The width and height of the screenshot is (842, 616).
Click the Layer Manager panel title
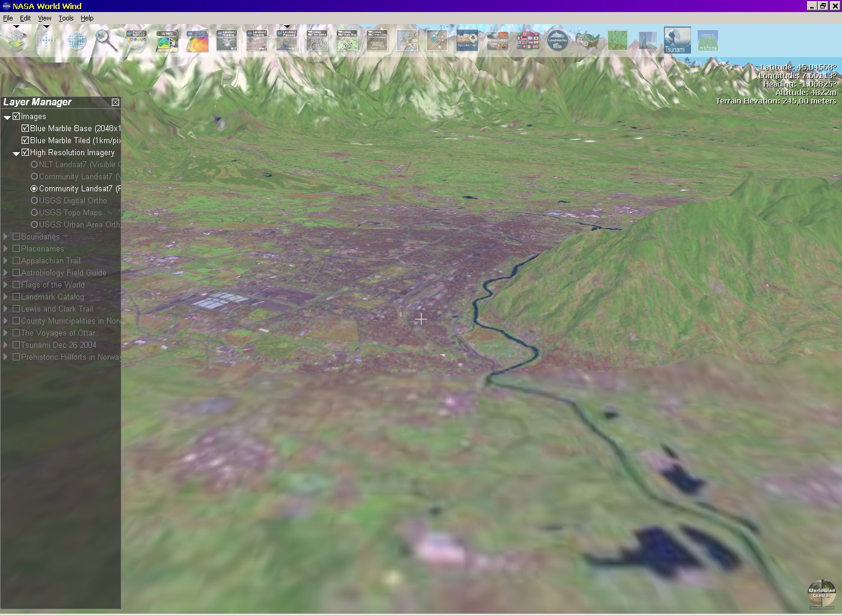(37, 102)
